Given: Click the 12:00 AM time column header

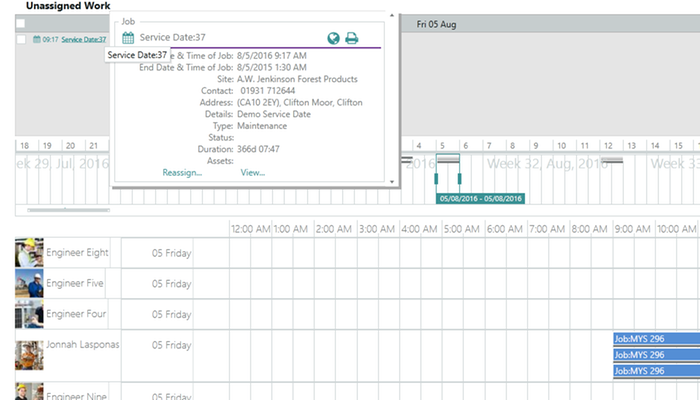Looking at the screenshot, I should 250,229.
